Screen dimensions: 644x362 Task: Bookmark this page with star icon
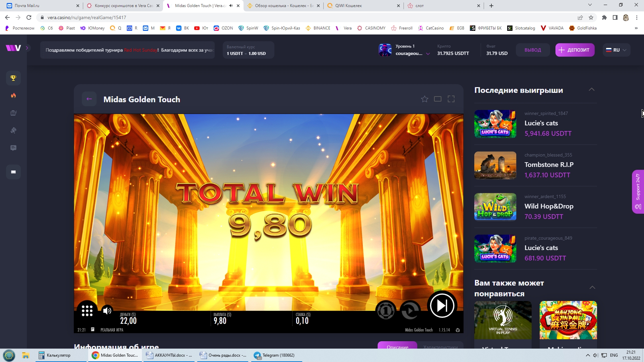pos(591,17)
